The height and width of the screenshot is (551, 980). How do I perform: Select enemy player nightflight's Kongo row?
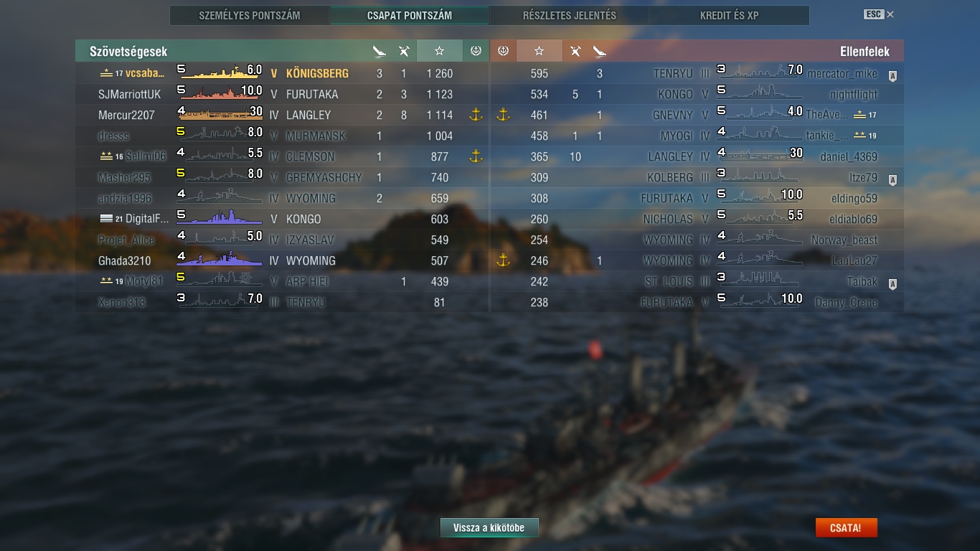[697, 94]
